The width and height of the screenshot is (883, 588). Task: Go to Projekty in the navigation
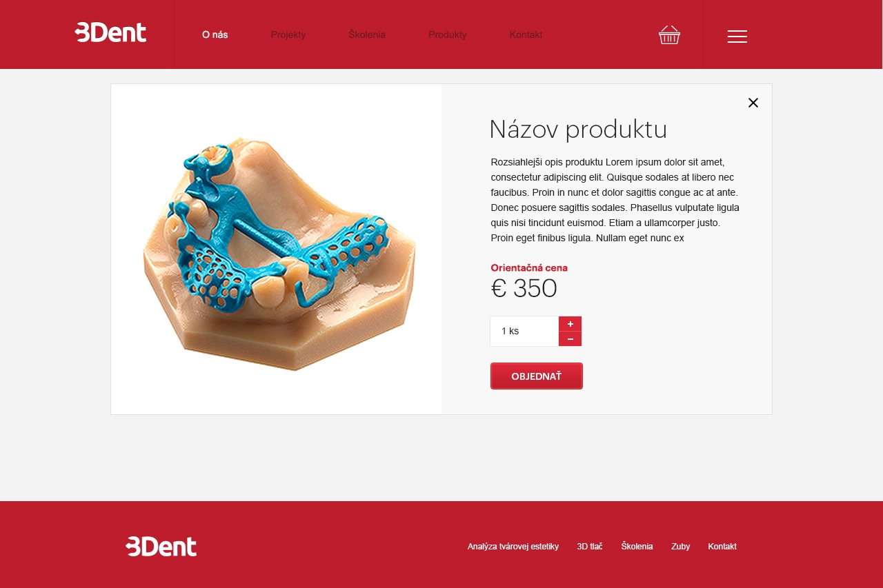coord(288,34)
